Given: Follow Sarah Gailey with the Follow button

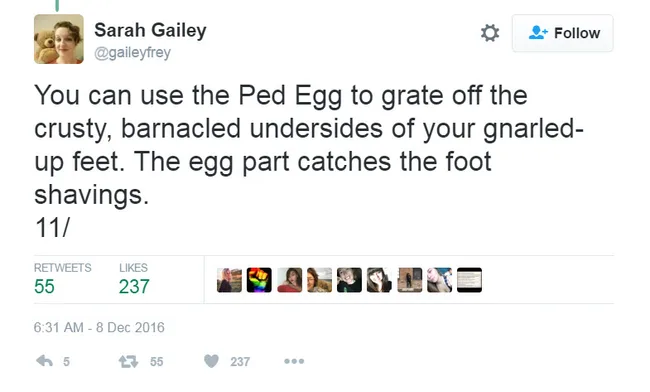Looking at the screenshot, I should (x=563, y=33).
